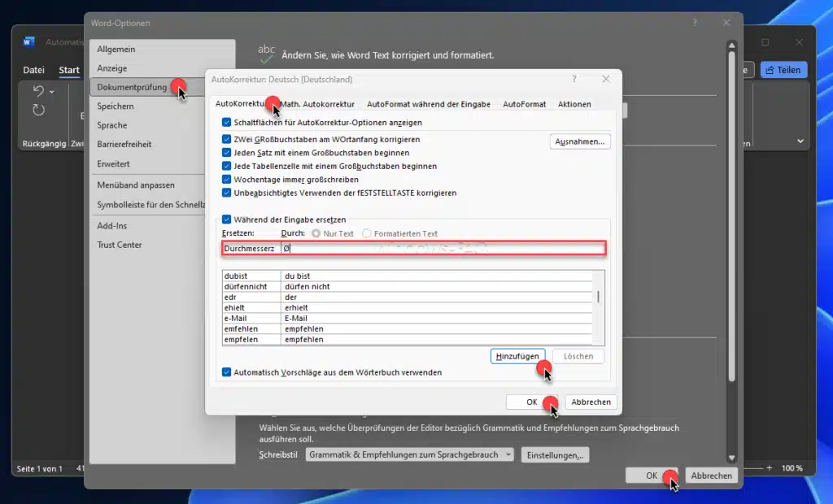Open the Aktionen tab
The image size is (833, 504).
574,104
